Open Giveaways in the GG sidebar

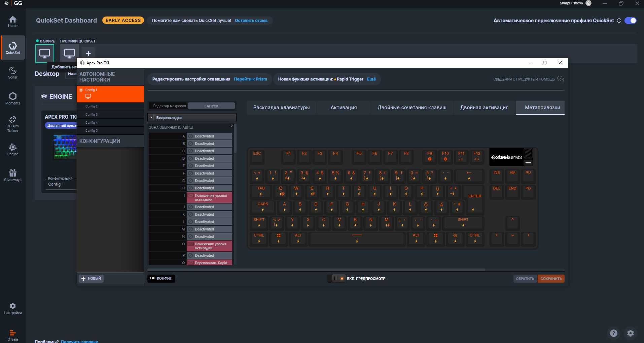pos(13,175)
